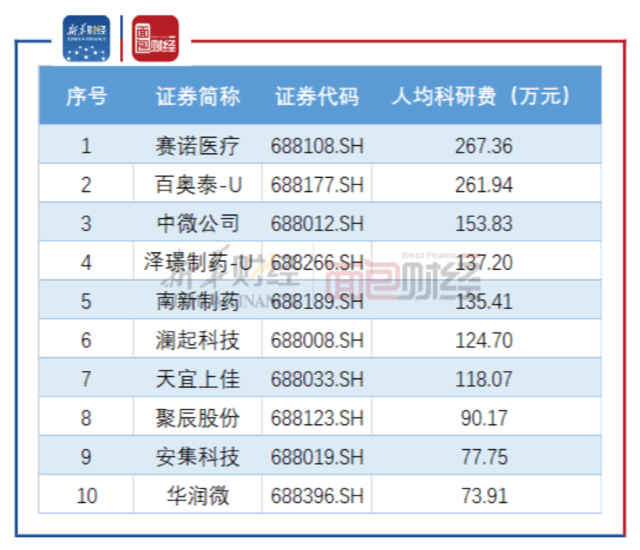Image resolution: width=640 pixels, height=550 pixels.
Task: Click rank number 10 of 华润微
Action: tap(87, 496)
